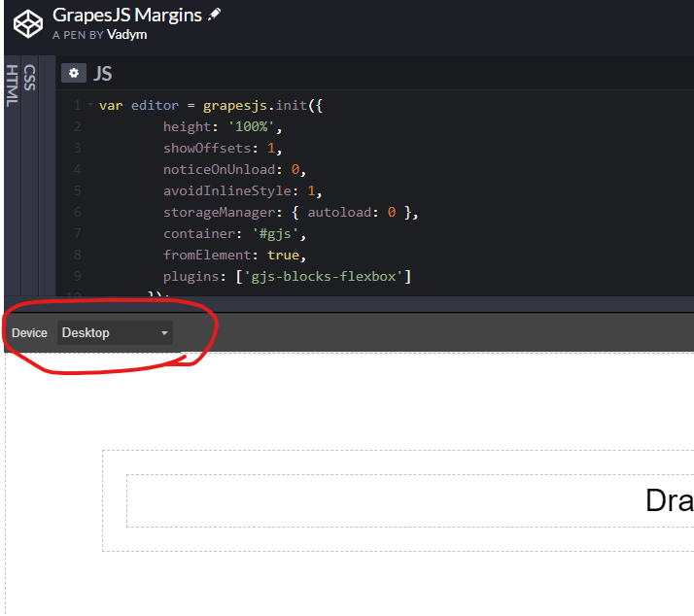The image size is (694, 616).
Task: Open the Device dropdown showing Desktop
Action: [x=115, y=333]
